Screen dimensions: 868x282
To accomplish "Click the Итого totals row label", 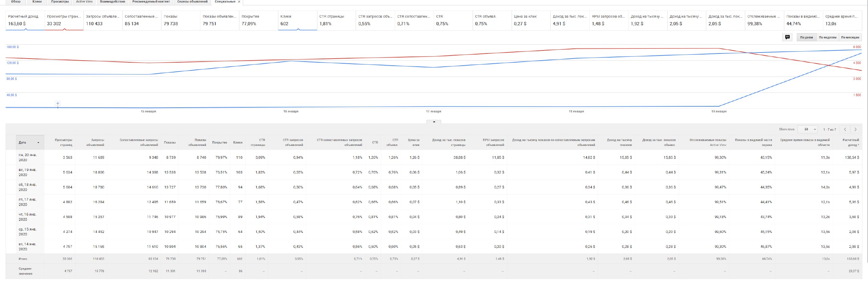I will click(x=23, y=259).
